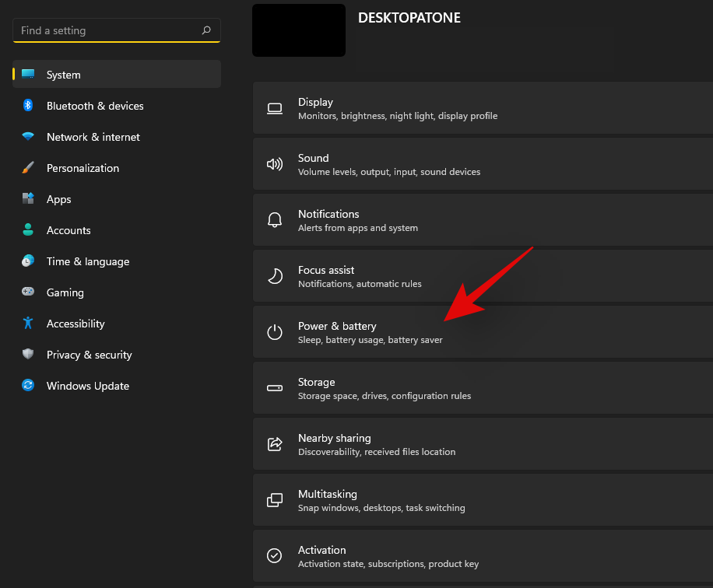Click the Power & battery power icon
The image size is (713, 588).
275,332
